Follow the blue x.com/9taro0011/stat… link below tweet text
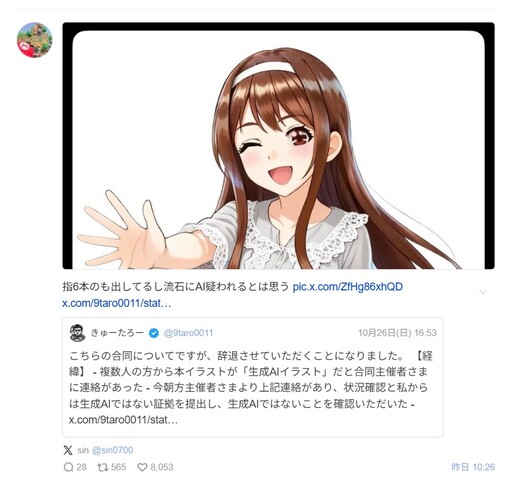The width and height of the screenshot is (514, 480). point(117,303)
